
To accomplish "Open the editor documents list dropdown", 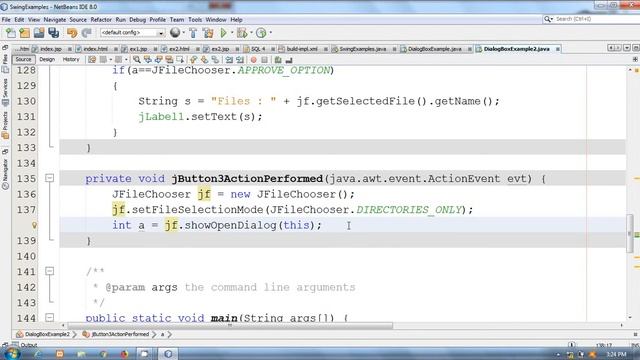I will click(x=627, y=49).
